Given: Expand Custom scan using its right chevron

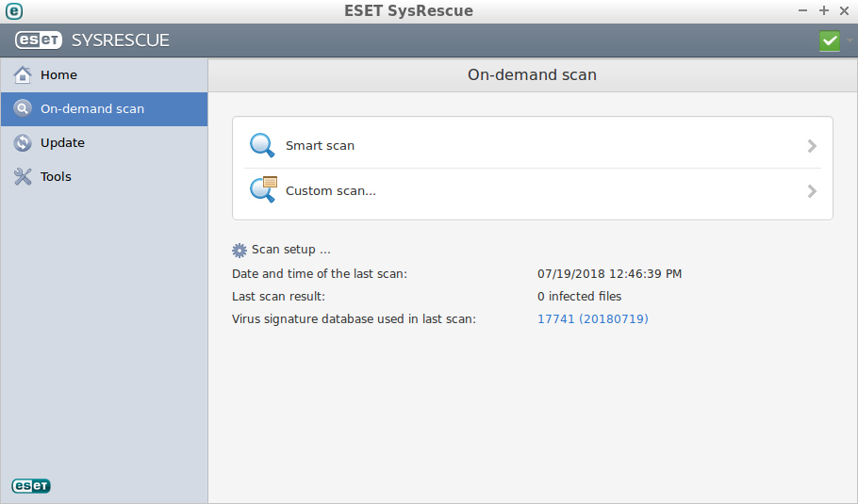Looking at the screenshot, I should point(812,191).
